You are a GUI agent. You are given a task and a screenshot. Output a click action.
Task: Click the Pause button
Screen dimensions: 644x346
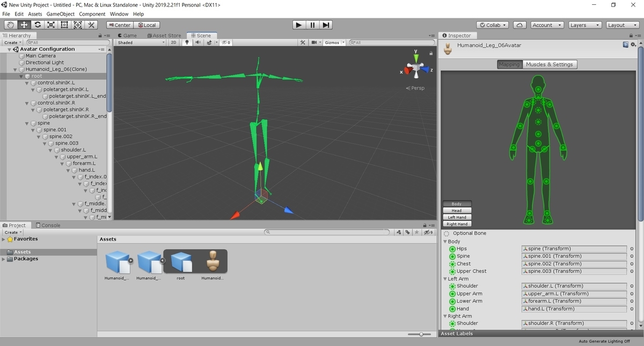click(x=312, y=25)
